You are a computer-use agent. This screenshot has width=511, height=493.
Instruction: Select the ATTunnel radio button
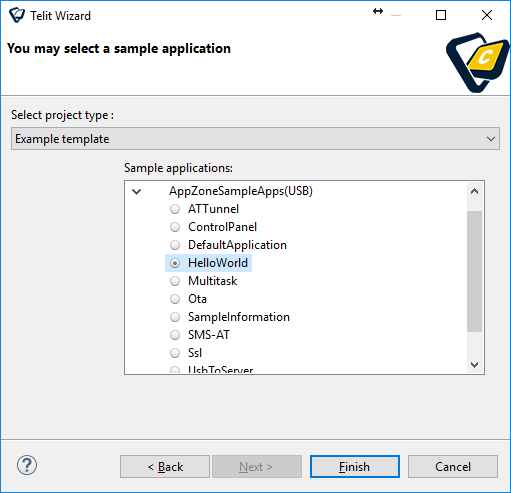click(175, 209)
